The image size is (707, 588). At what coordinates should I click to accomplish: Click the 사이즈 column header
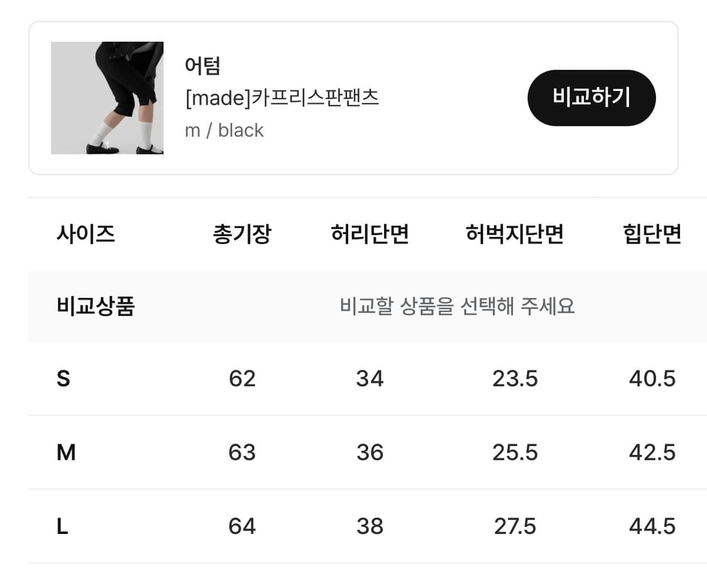pos(85,234)
